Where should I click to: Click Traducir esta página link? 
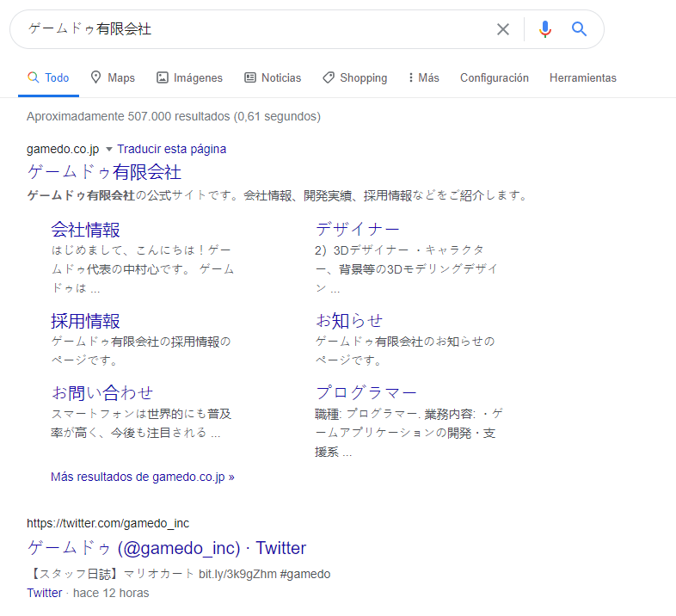tap(172, 149)
